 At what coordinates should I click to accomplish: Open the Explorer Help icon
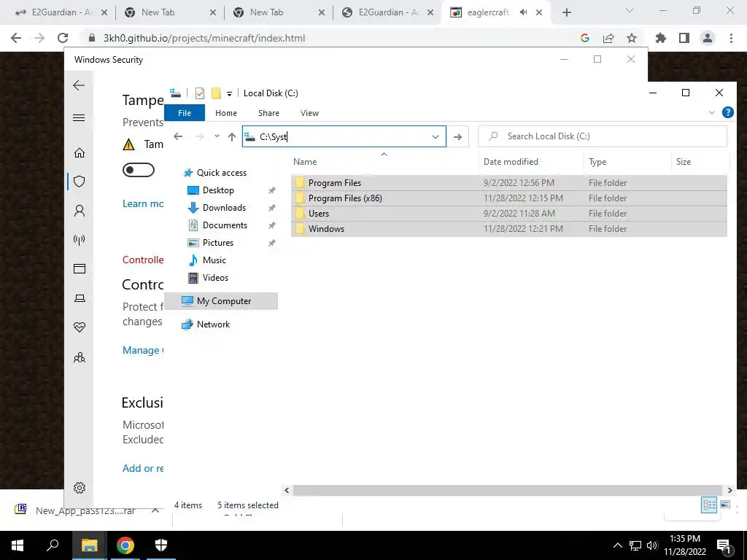[727, 112]
